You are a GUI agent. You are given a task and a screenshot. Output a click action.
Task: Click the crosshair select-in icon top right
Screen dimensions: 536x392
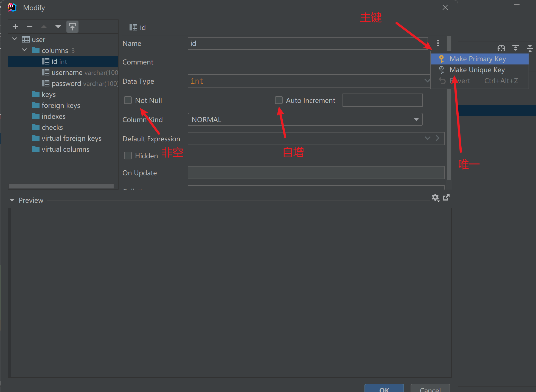tap(501, 48)
